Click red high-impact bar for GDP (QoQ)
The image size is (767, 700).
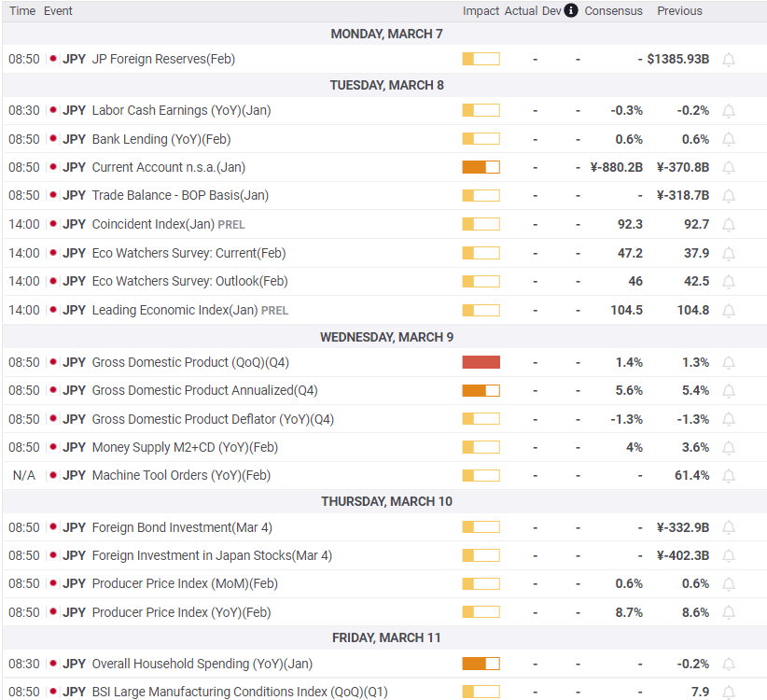[x=481, y=362]
